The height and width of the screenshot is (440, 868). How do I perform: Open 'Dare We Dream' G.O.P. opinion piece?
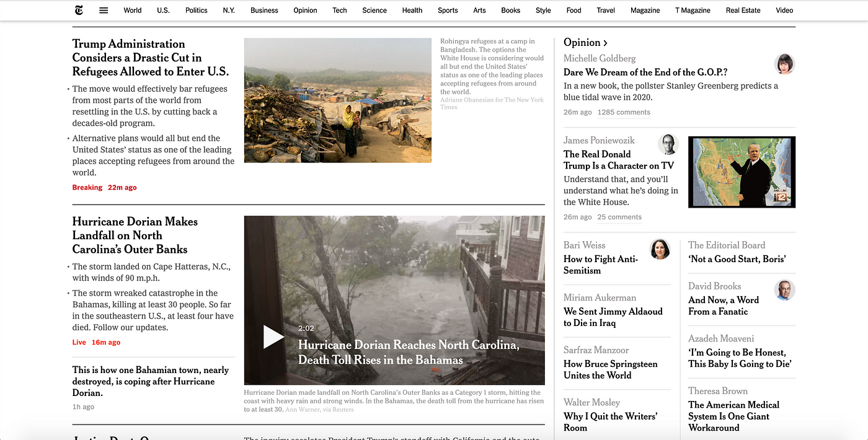pyautogui.click(x=645, y=73)
